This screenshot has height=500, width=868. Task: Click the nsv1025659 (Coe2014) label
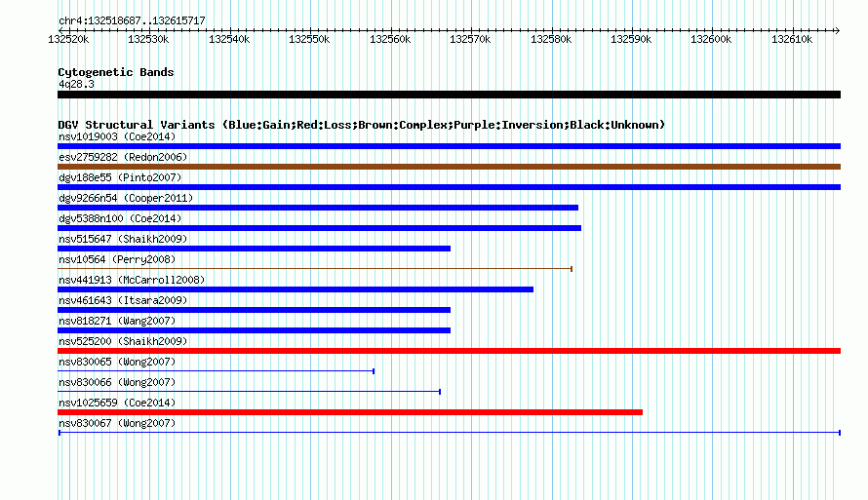click(117, 403)
